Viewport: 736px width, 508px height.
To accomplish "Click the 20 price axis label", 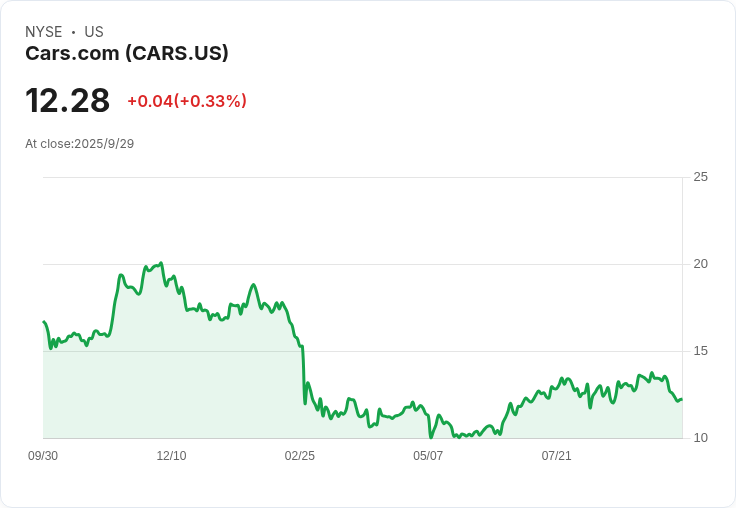I will (x=700, y=264).
